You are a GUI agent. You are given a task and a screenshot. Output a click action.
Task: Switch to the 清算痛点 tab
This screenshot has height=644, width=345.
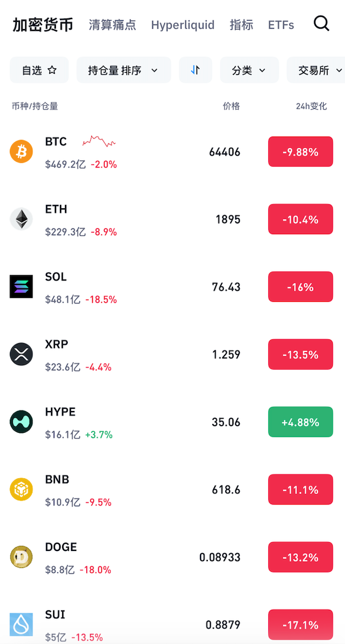pos(112,25)
